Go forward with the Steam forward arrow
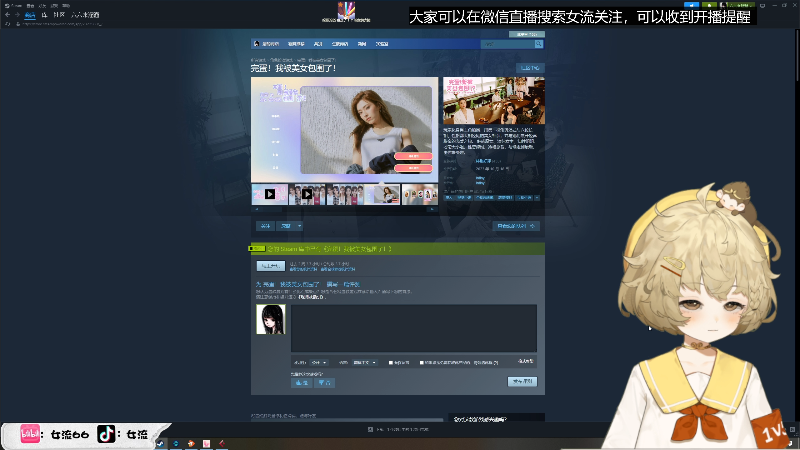Viewport: 800px width, 450px height. (17, 15)
